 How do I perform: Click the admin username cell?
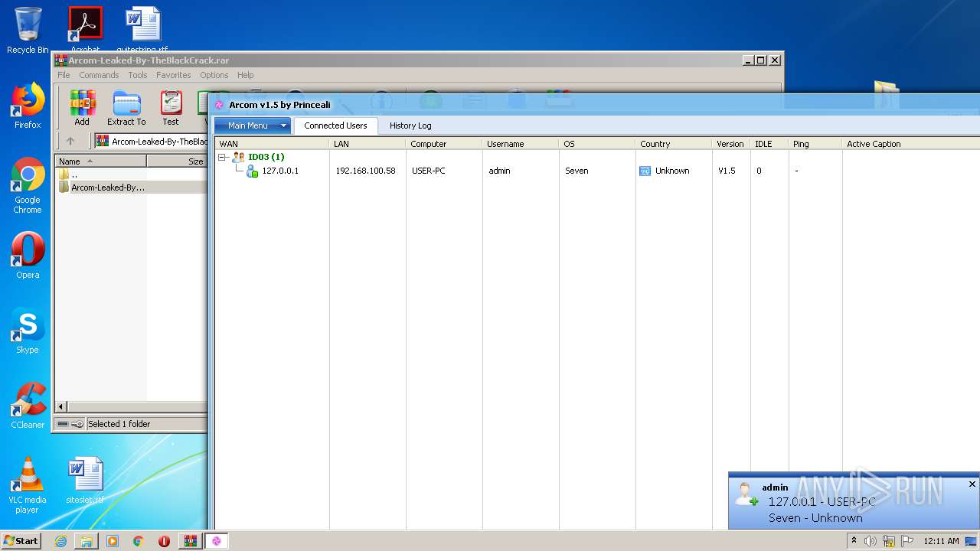click(x=499, y=171)
